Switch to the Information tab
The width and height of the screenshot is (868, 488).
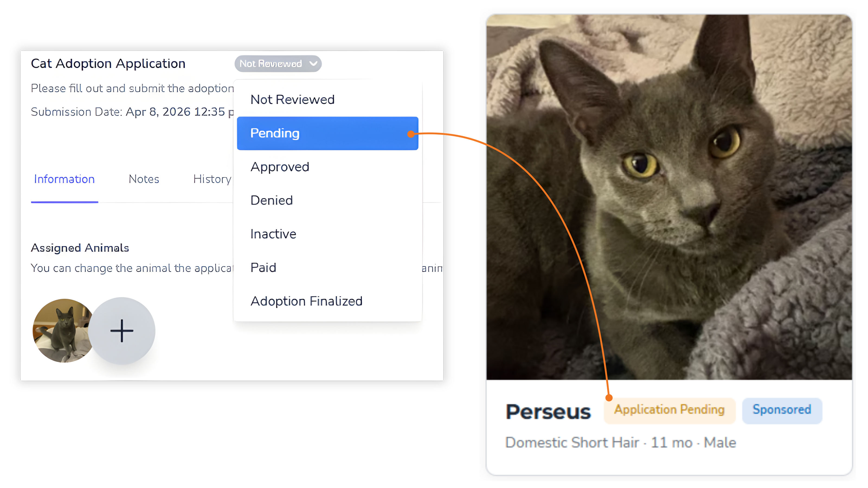(64, 179)
